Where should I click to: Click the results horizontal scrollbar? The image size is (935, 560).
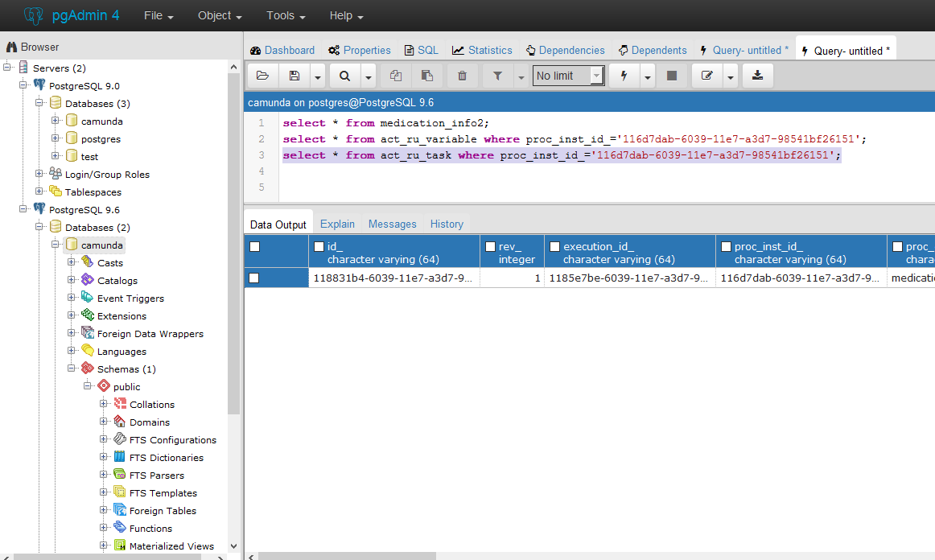tap(346, 557)
